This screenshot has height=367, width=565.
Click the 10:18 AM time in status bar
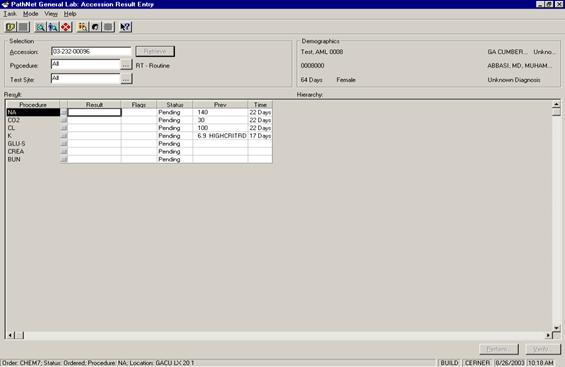(x=541, y=363)
